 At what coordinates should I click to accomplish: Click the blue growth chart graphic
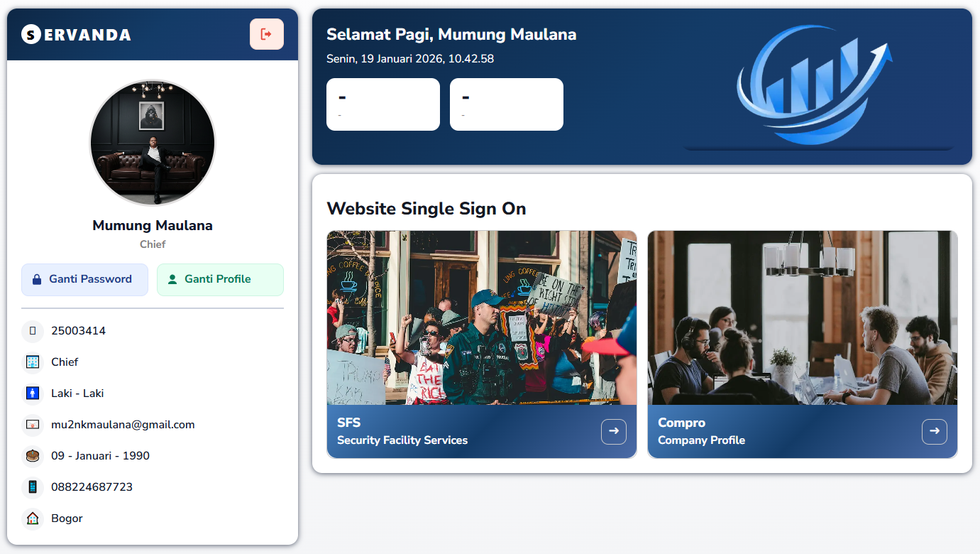pos(813,85)
